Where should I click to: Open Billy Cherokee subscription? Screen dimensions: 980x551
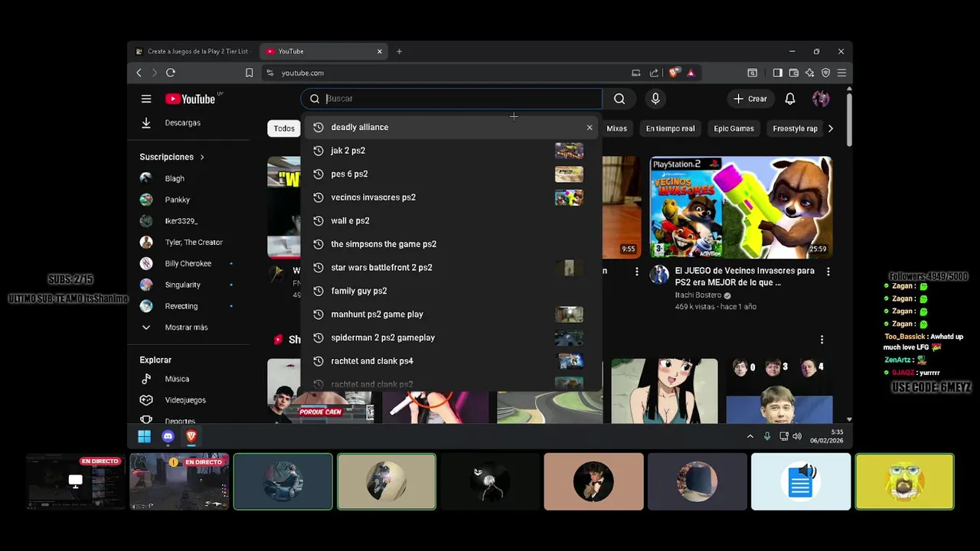point(190,263)
